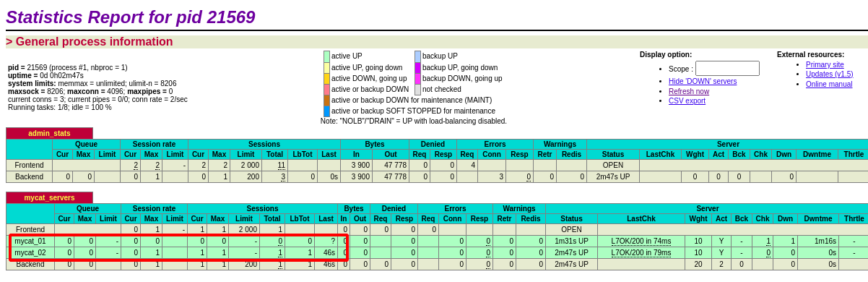Click the 'L7OK/200 in 79ms' last check value
The width and height of the screenshot is (868, 282).
(x=641, y=252)
